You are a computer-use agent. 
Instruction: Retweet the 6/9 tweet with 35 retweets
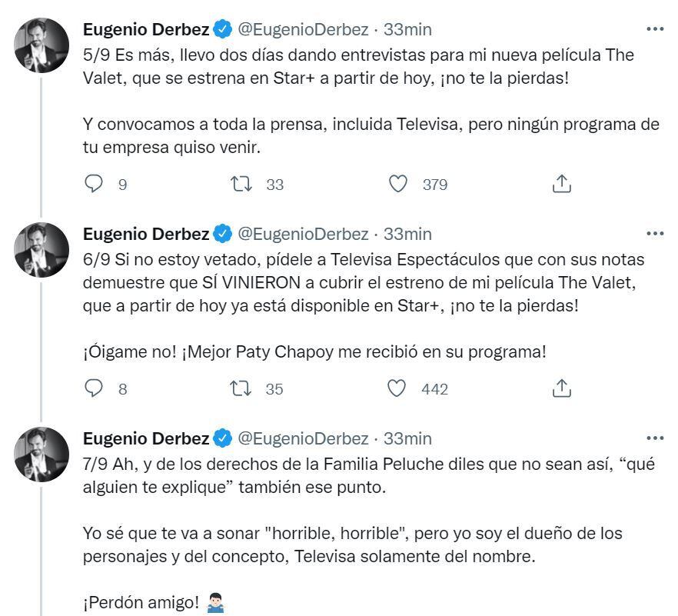[241, 388]
